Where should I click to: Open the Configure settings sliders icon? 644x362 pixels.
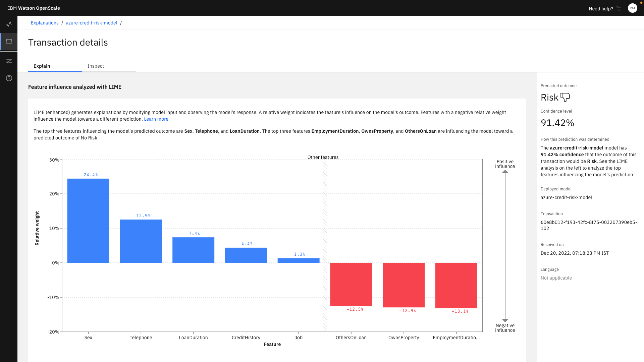coord(9,61)
